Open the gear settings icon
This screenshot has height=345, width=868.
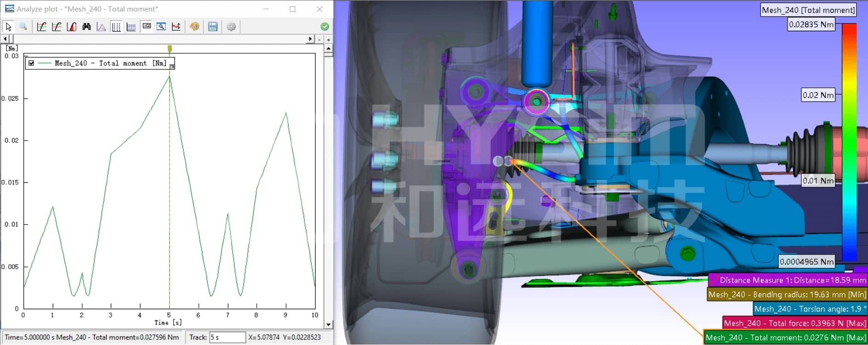[x=231, y=27]
